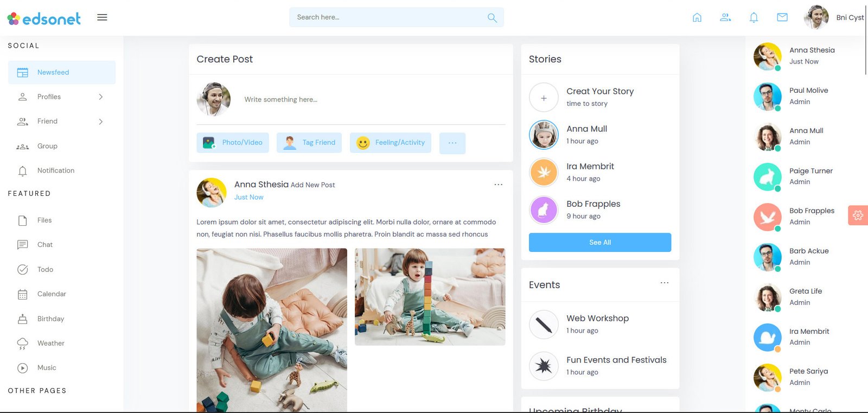
Task: Click the See All stories button
Action: (x=600, y=243)
